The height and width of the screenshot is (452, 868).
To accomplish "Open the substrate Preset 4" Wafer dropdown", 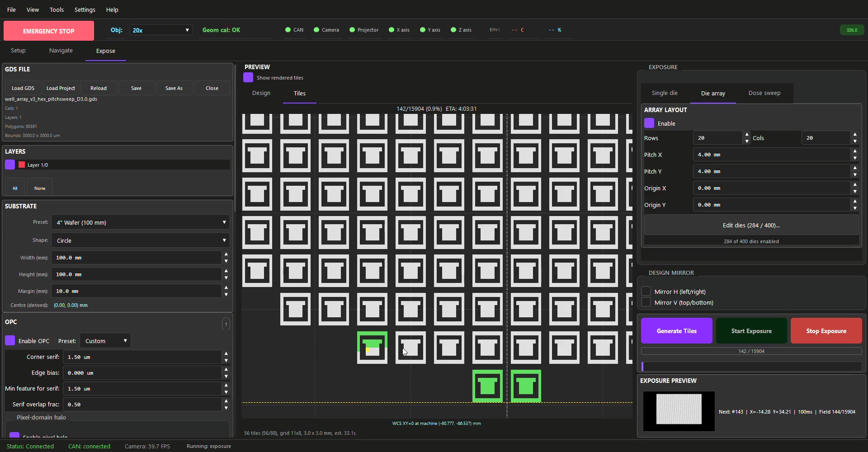I will [x=141, y=222].
